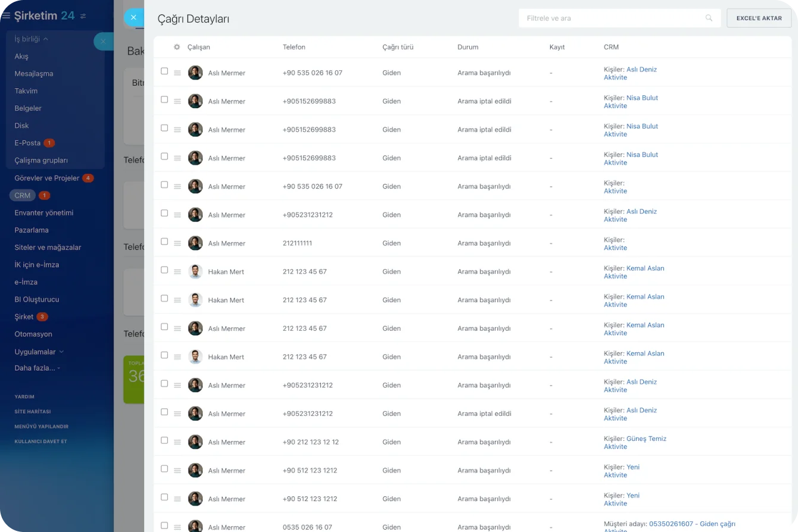Viewport: 798px width, 532px height.
Task: Open Görevler ve Projeler in sidebar
Action: coord(46,178)
